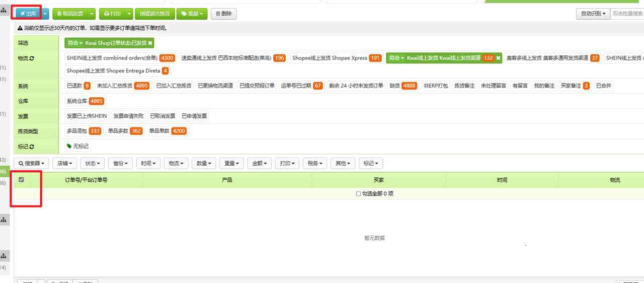Filter by 单品多数 picking type

pos(125,131)
